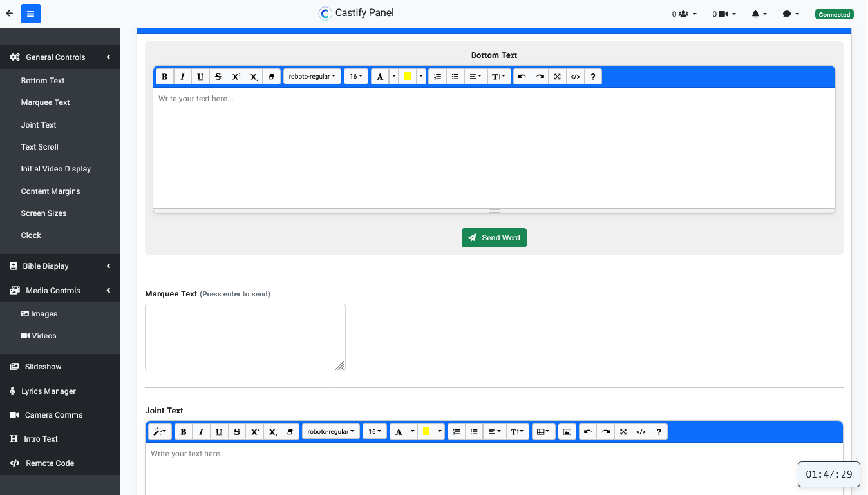This screenshot has width=868, height=495.
Task: Expand Bible Display sidebar section
Action: pyautogui.click(x=60, y=266)
